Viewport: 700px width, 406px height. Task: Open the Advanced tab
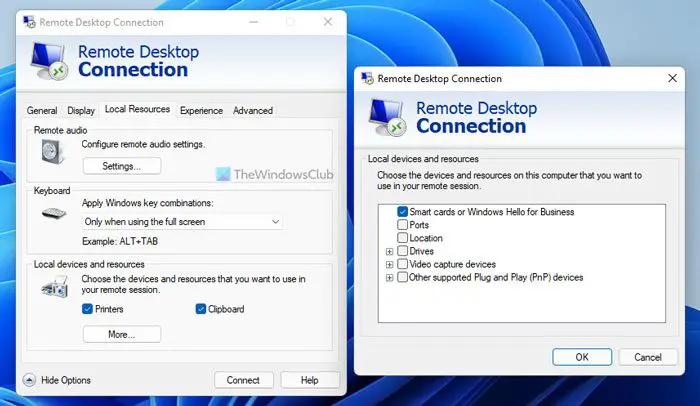pos(253,110)
